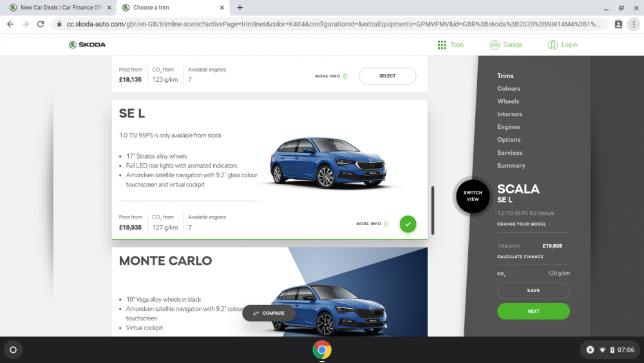Open the Tools grid icon
644x363 pixels.
tap(442, 44)
